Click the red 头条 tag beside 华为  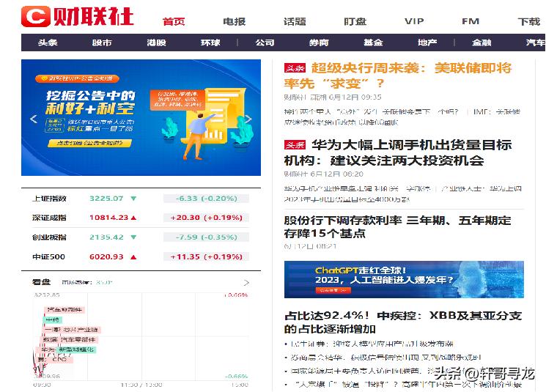click(295, 144)
